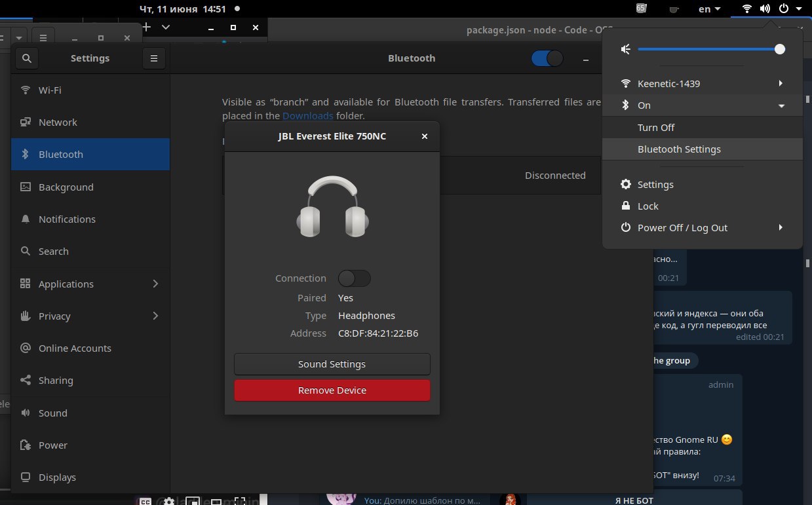Collapse the Bluetooth On submenu
The image size is (812, 505).
pos(781,105)
